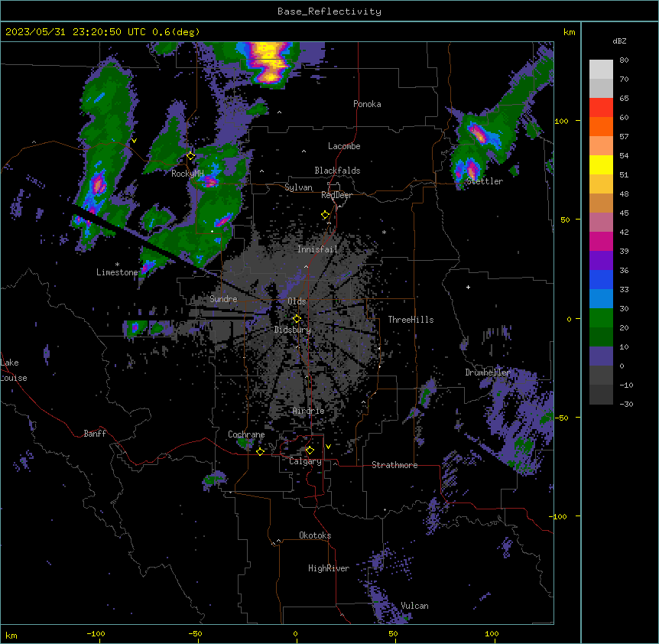Click the red 60–65 dBZ legend swatch
The width and height of the screenshot is (659, 644).
pos(601,108)
